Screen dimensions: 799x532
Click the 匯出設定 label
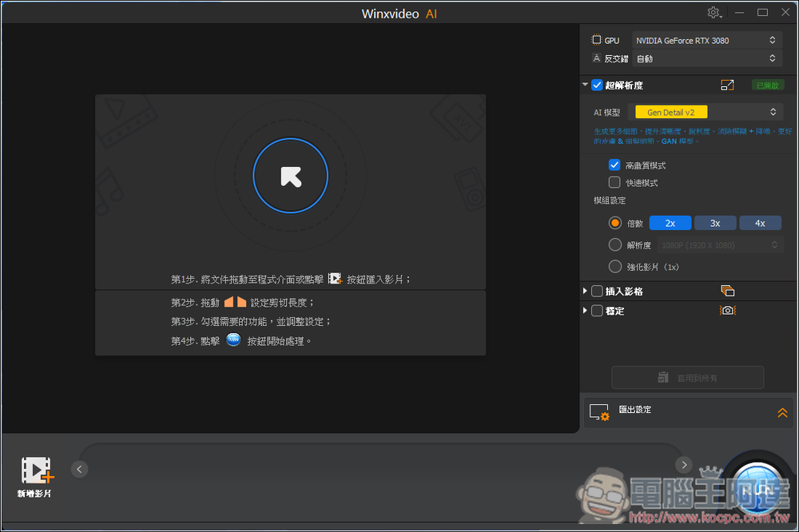pos(634,409)
